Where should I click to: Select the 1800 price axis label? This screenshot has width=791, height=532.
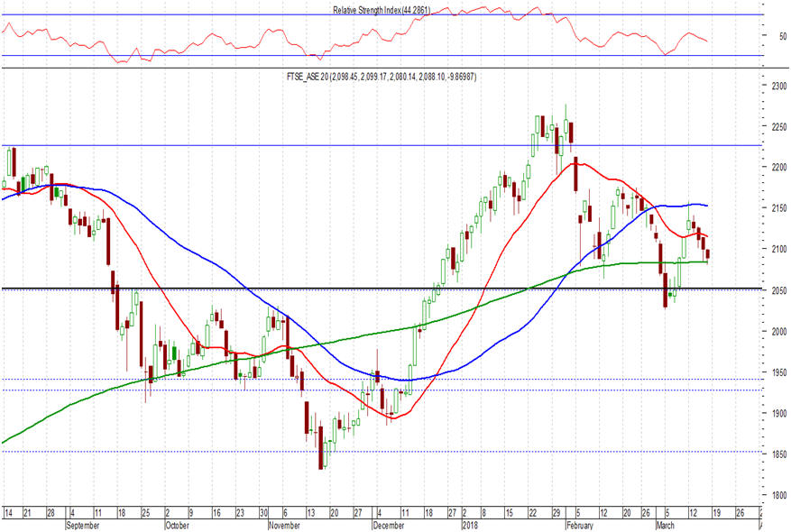click(779, 495)
